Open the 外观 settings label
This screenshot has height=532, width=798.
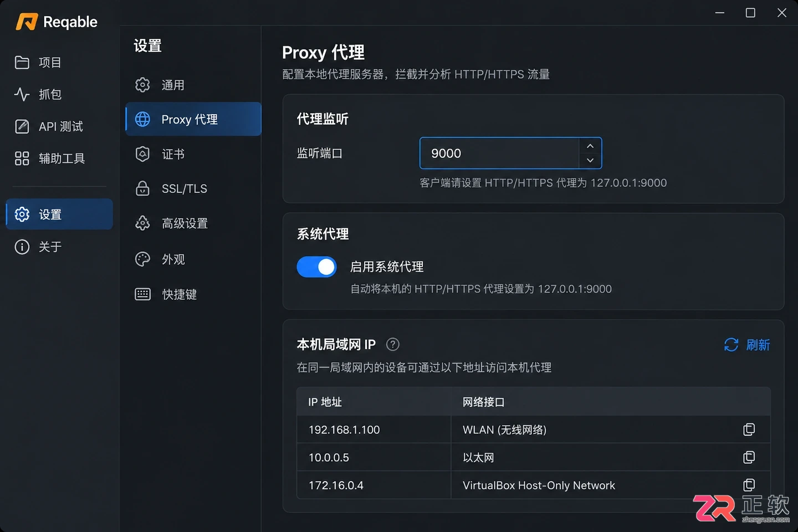coord(173,259)
